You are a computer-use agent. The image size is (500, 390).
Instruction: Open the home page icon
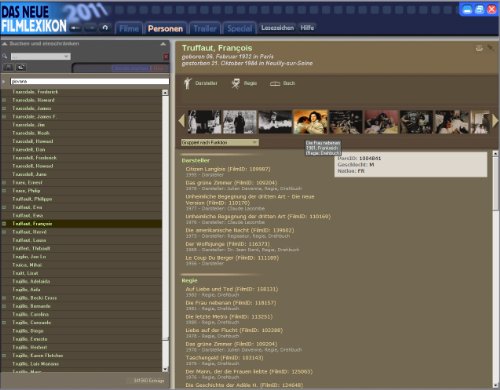pyautogui.click(x=105, y=28)
